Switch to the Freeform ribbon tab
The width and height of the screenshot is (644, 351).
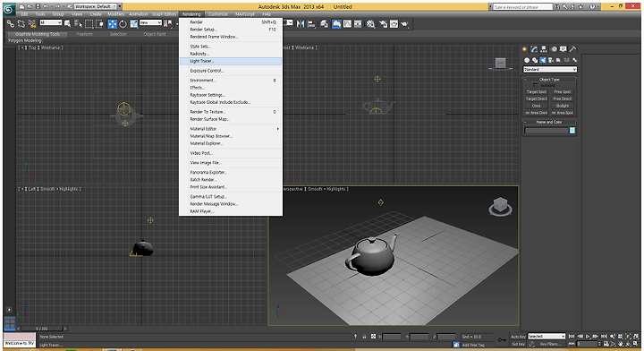click(85, 34)
